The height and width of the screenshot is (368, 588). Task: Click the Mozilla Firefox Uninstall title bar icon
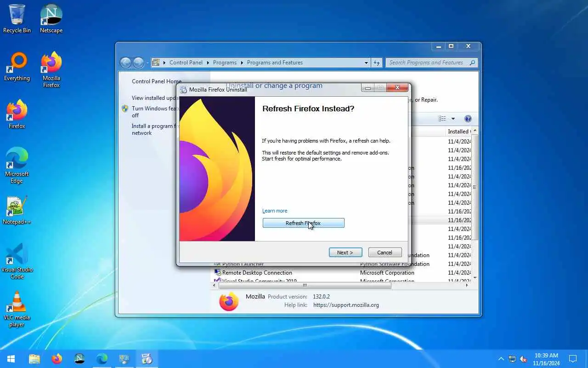pos(184,90)
